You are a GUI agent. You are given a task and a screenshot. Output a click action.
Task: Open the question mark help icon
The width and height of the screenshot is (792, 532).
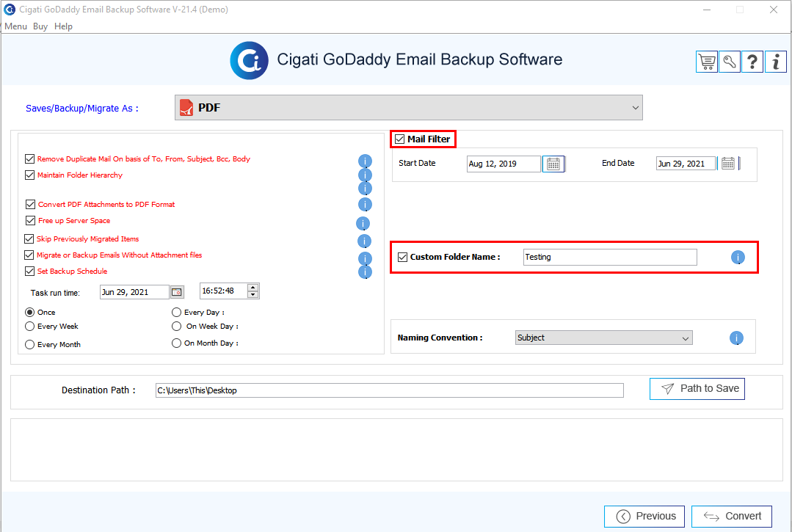(752, 62)
